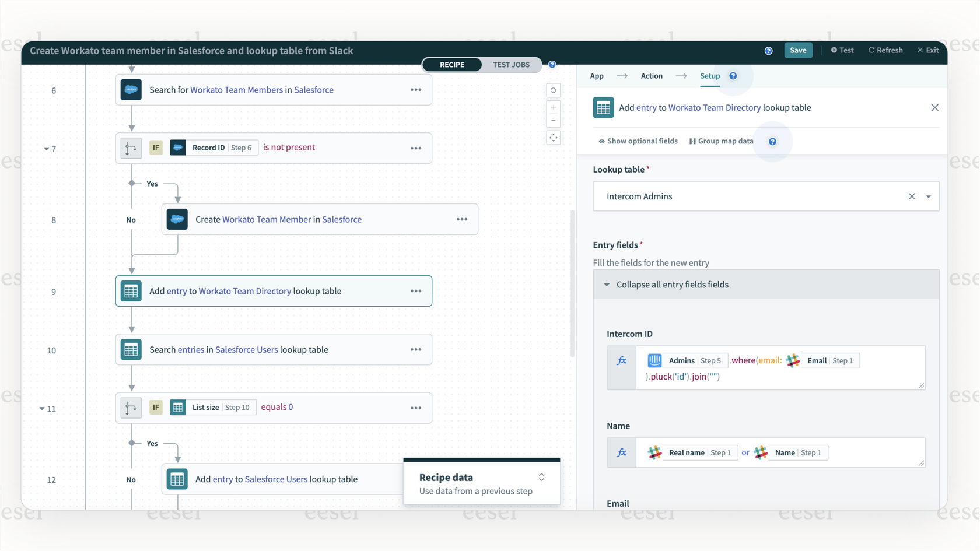The height and width of the screenshot is (551, 980).
Task: Select the Salesforce icon on step 6
Action: 131,90
